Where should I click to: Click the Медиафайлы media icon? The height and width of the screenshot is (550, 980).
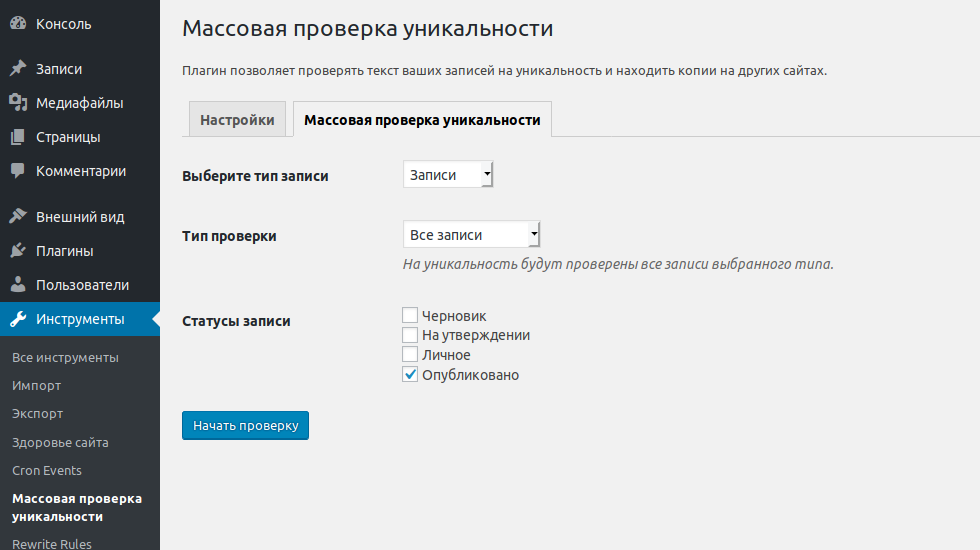click(x=18, y=102)
